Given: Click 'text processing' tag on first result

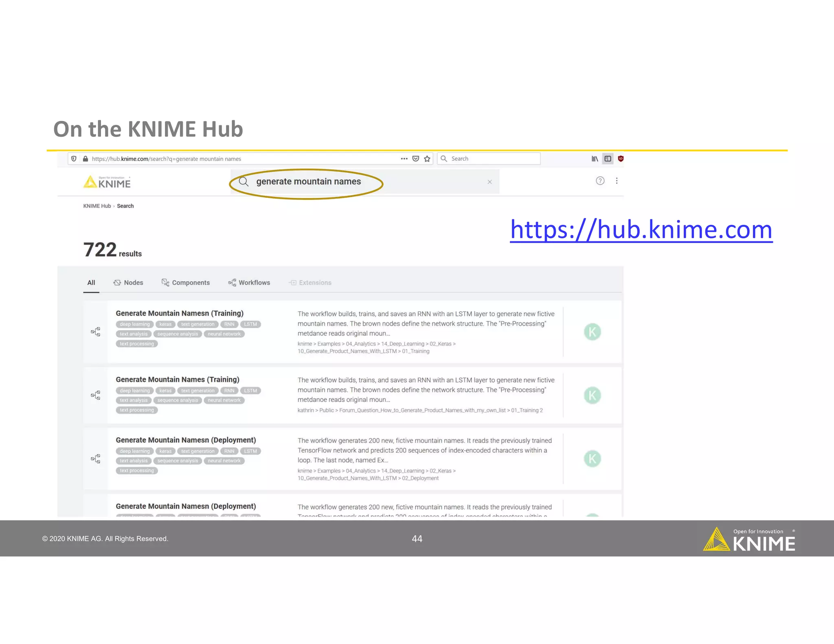Looking at the screenshot, I should (x=137, y=344).
